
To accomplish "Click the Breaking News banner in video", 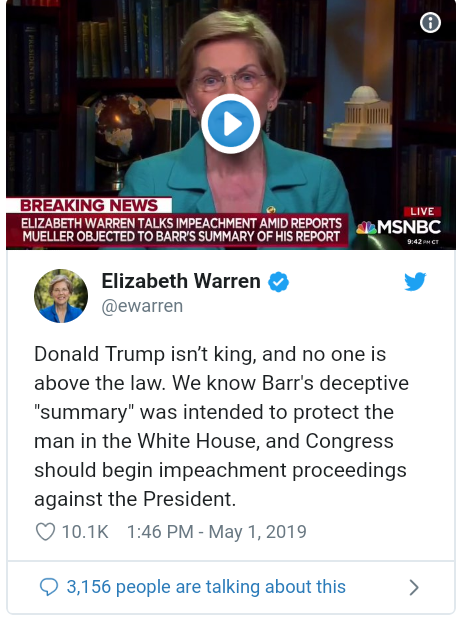I will pyautogui.click(x=89, y=205).
